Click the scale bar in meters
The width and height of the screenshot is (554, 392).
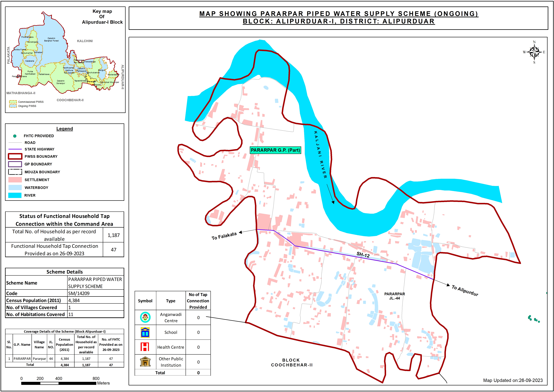(59, 383)
